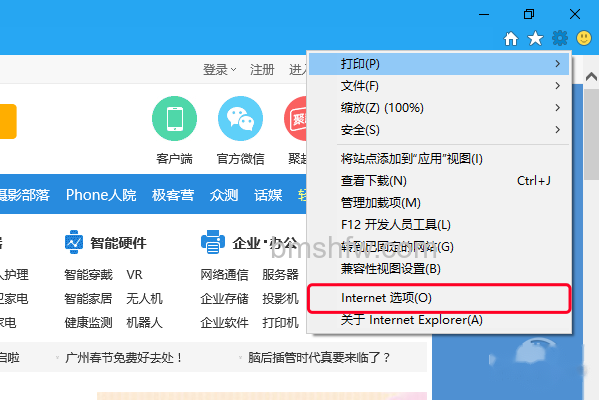Open the 智能穿戴 link
Image resolution: width=599 pixels, height=400 pixels.
pyautogui.click(x=88, y=275)
